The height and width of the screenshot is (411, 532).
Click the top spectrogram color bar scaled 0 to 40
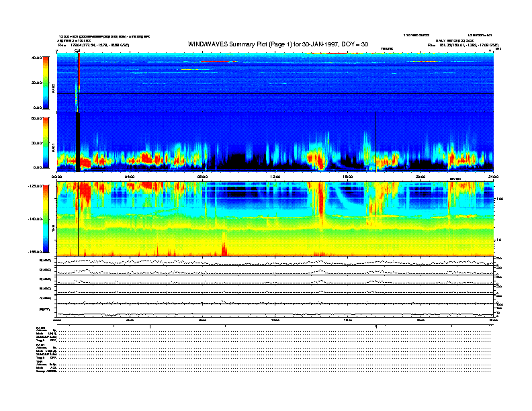click(46, 83)
